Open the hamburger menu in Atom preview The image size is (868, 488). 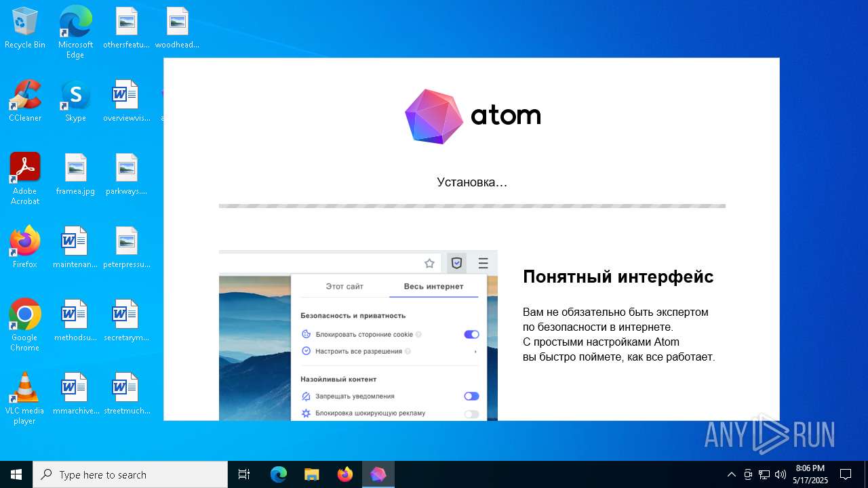pos(483,263)
